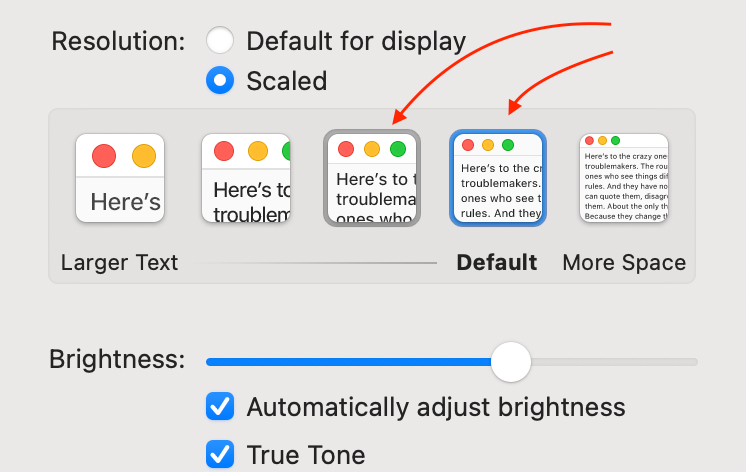Image resolution: width=746 pixels, height=472 pixels.
Task: Click the unfilled gray end of Brightness slider
Action: [615, 361]
